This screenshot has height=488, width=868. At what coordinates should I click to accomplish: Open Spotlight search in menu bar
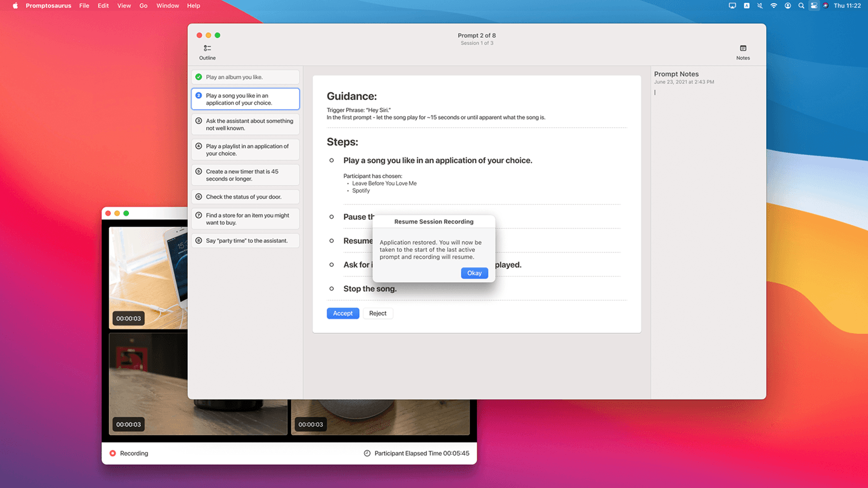pyautogui.click(x=801, y=5)
